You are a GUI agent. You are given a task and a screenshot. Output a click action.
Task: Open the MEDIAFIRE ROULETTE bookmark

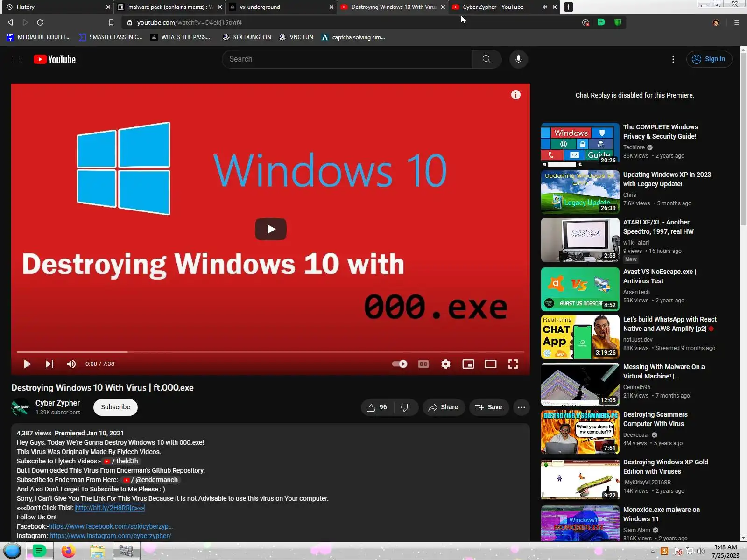tap(39, 37)
